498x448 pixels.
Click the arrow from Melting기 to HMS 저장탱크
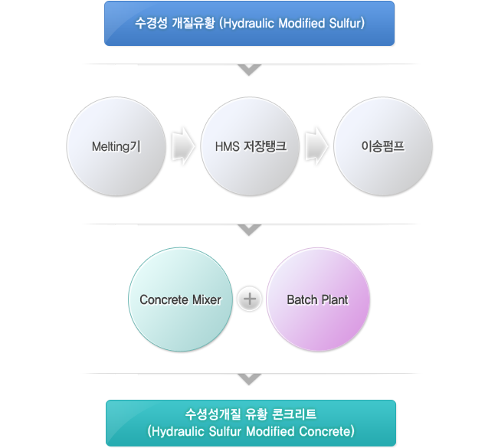(x=183, y=146)
